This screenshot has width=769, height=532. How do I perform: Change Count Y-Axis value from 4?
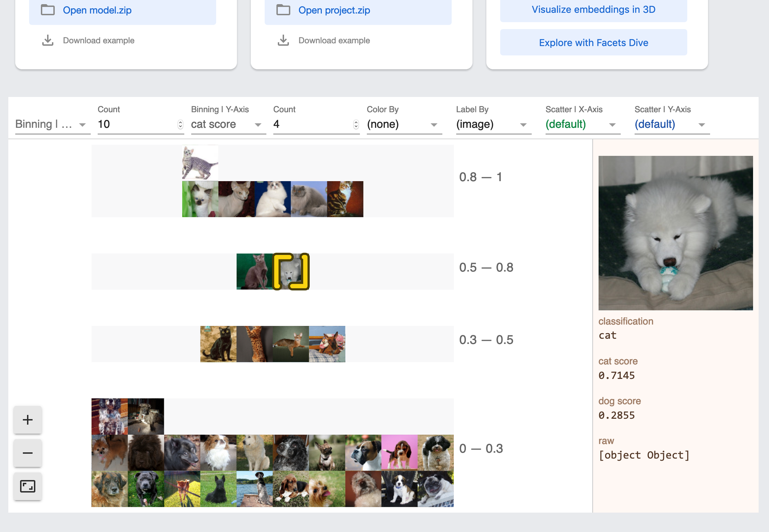click(355, 123)
